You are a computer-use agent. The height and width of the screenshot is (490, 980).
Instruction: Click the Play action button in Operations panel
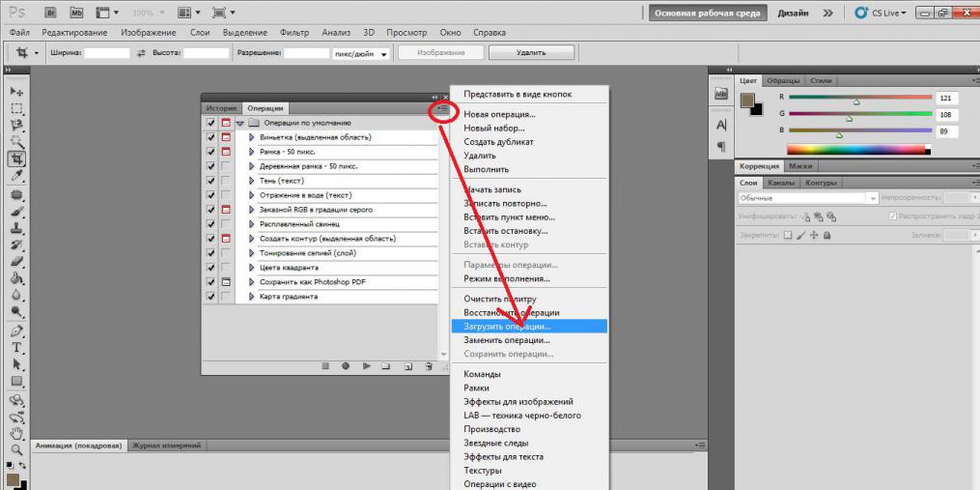366,366
